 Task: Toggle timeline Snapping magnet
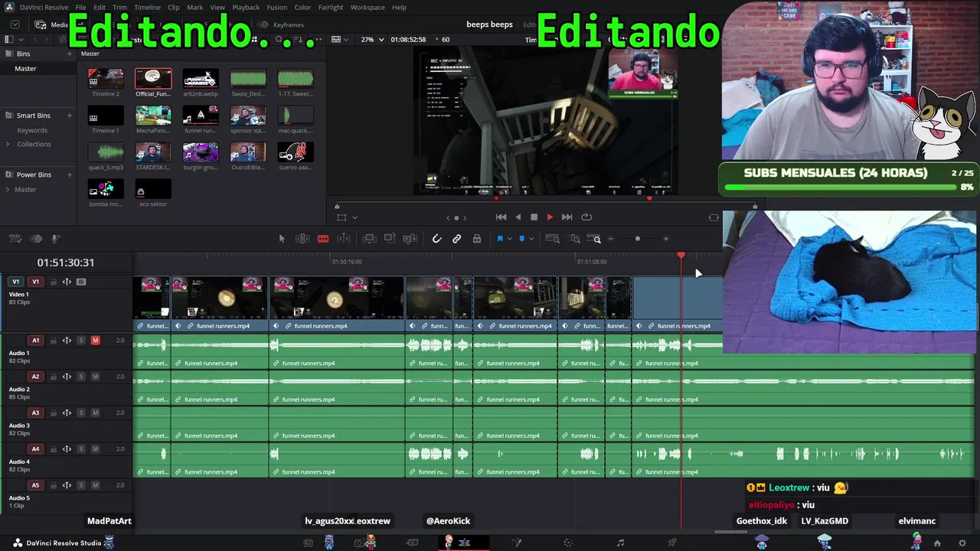pyautogui.click(x=436, y=239)
